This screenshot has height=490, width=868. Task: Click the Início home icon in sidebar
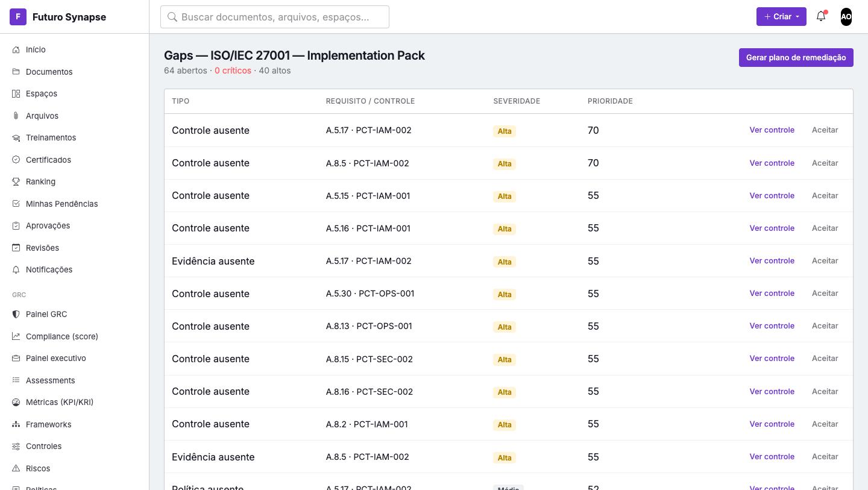pos(16,49)
